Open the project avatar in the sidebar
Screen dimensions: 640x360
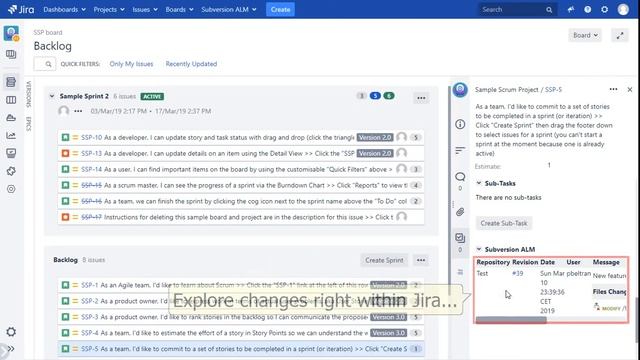point(11,33)
